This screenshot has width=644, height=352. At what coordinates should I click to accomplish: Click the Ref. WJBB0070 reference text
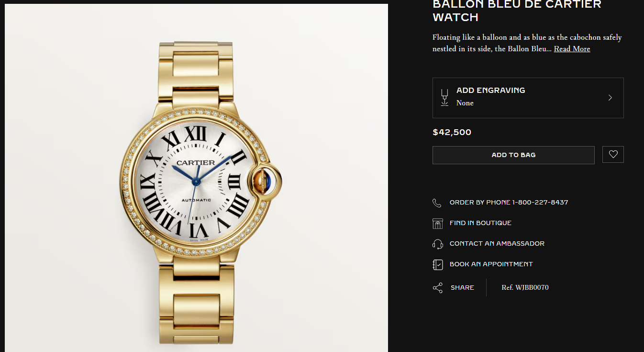(525, 288)
